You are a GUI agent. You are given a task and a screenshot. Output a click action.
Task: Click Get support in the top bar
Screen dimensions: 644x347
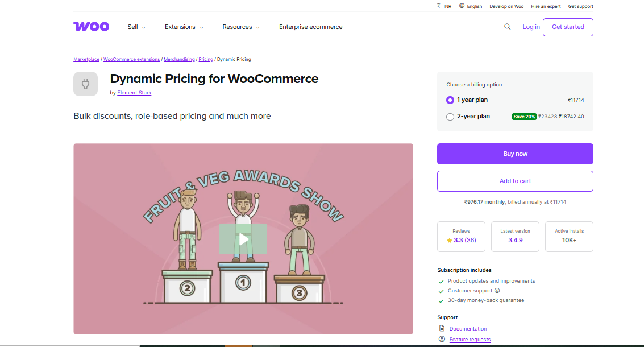[x=580, y=6]
